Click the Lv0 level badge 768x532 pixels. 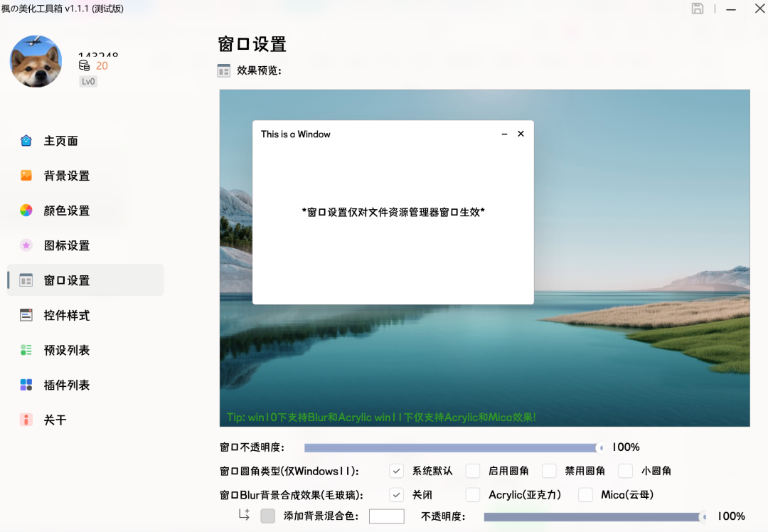[88, 81]
